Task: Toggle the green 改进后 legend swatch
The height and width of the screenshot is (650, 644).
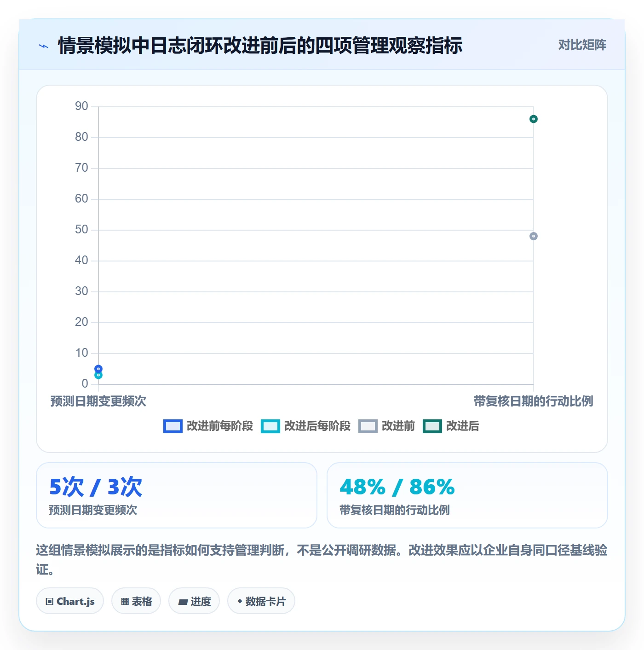Action: [432, 426]
